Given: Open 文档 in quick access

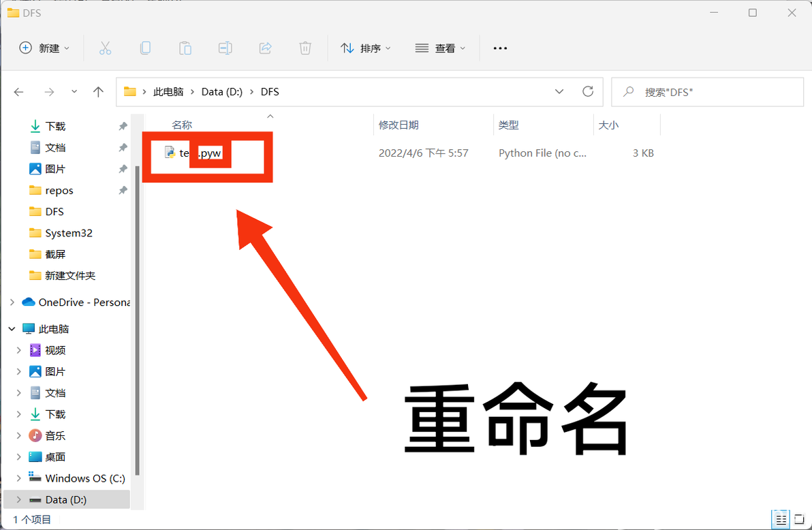Looking at the screenshot, I should pos(55,148).
